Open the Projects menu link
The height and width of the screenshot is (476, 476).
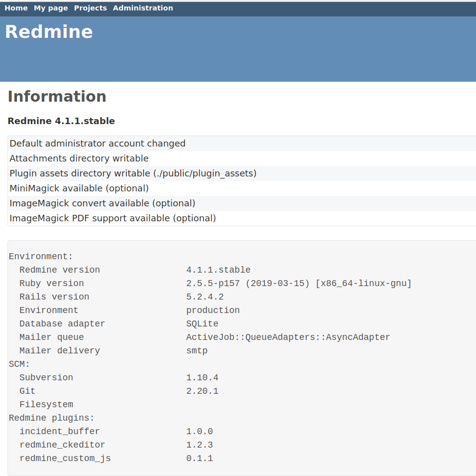(91, 8)
